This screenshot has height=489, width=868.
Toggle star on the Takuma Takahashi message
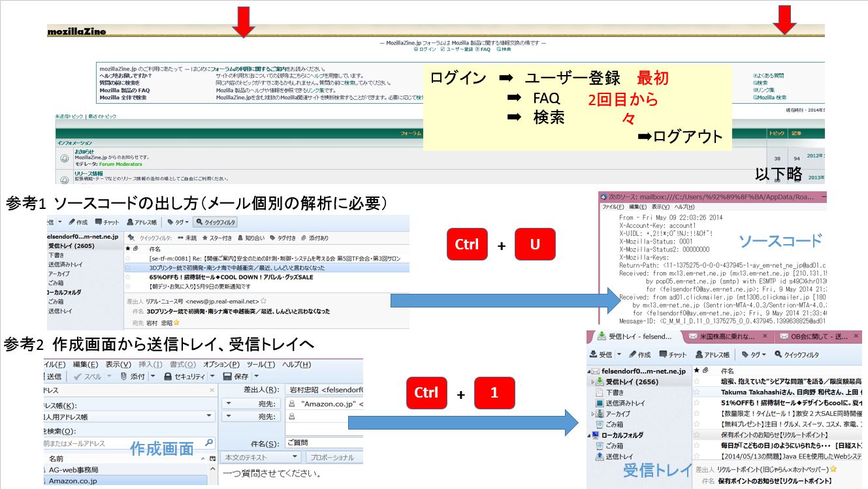(697, 391)
